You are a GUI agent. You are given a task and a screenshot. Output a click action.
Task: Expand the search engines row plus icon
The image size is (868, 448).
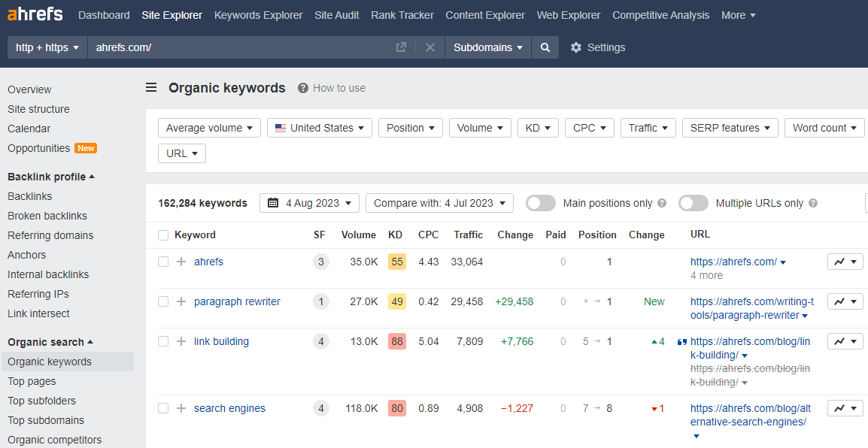click(x=181, y=408)
